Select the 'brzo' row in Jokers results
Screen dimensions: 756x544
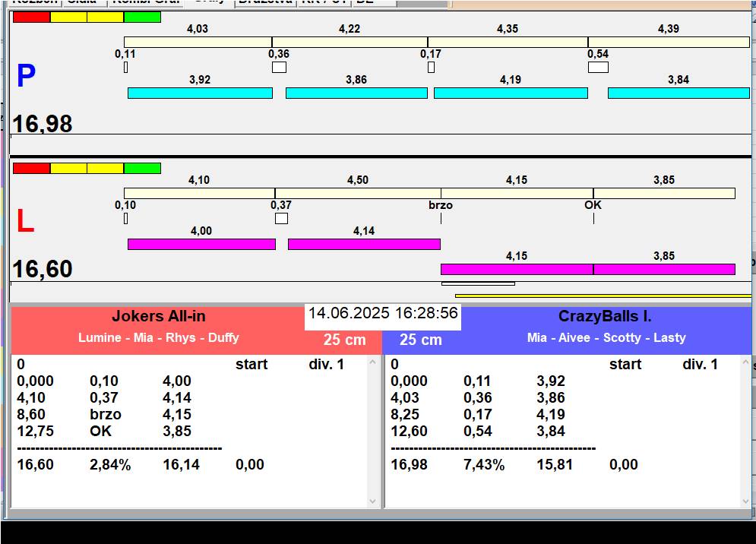(106, 415)
